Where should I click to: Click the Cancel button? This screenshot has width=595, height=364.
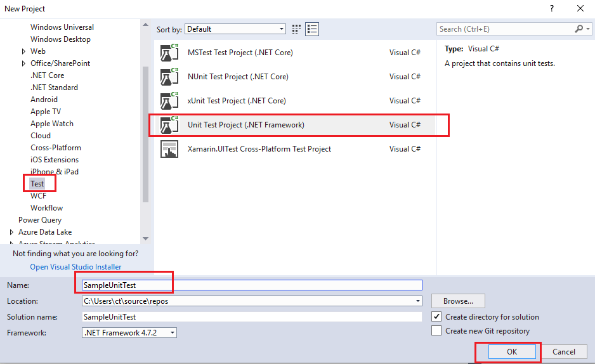(563, 351)
